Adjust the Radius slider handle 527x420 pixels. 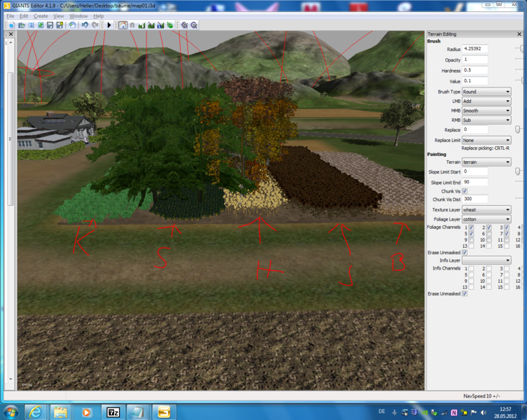521,49
